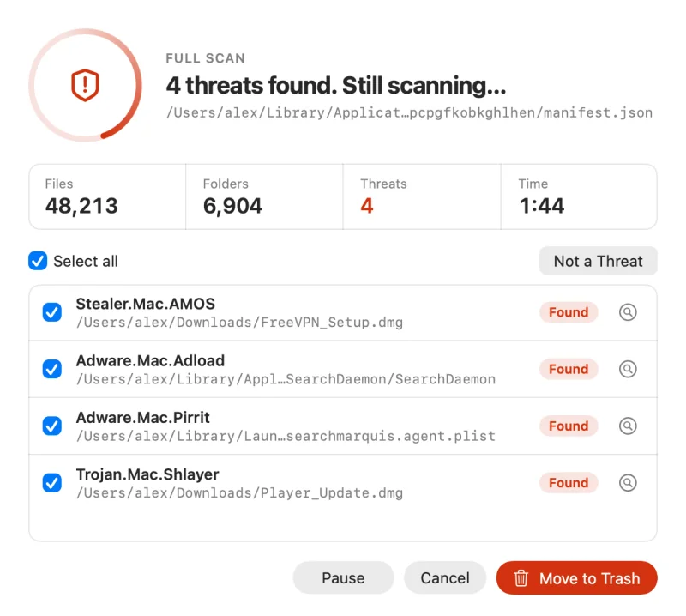
Task: Select the Adware.Mac.Pirrit threat name
Action: point(143,418)
